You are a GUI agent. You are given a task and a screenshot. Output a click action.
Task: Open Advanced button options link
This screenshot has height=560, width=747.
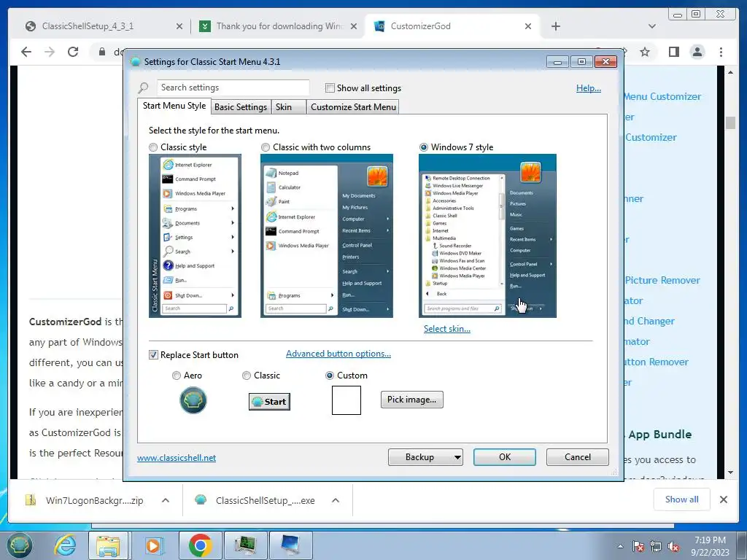tap(338, 354)
